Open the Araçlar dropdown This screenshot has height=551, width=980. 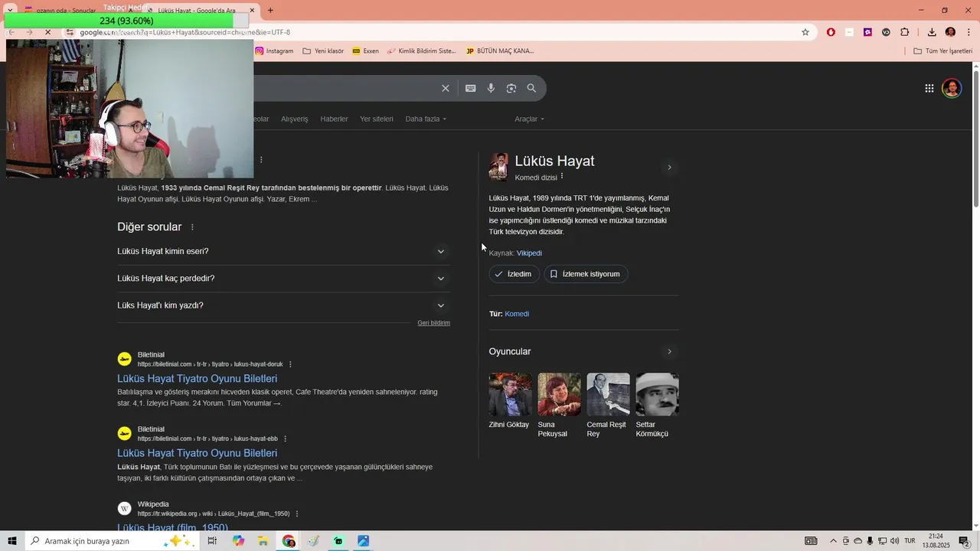click(530, 119)
